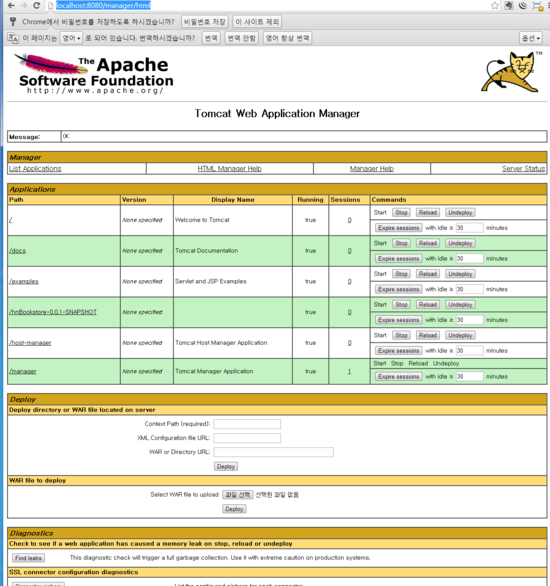The image size is (550, 586).
Task: Open the Server Status link
Action: coord(523,169)
